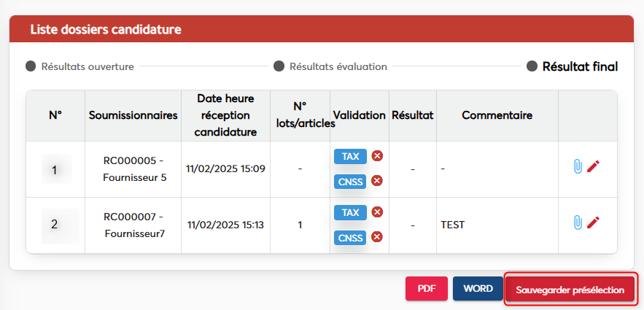
Task: Export the list with the WORD button
Action: [x=478, y=289]
